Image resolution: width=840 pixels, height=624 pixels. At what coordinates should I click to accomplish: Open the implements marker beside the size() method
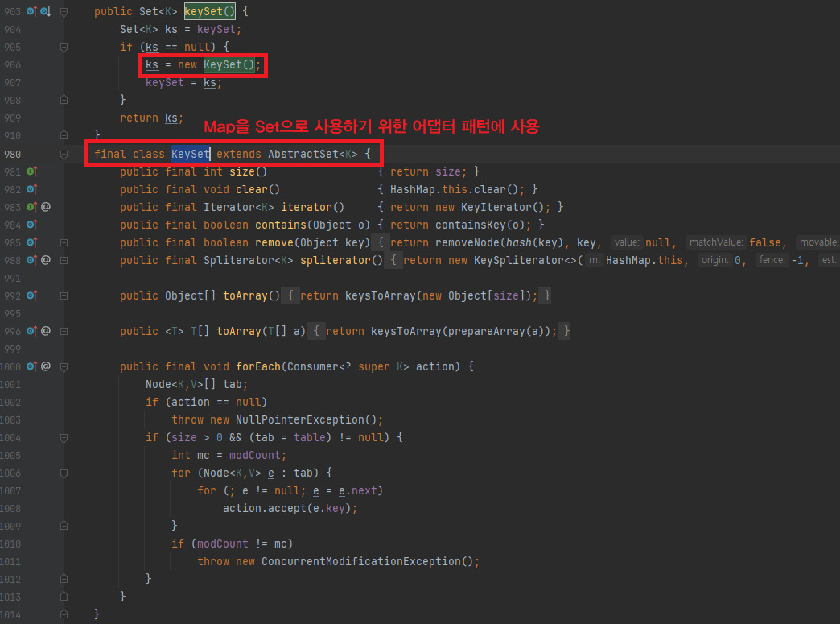click(x=31, y=171)
